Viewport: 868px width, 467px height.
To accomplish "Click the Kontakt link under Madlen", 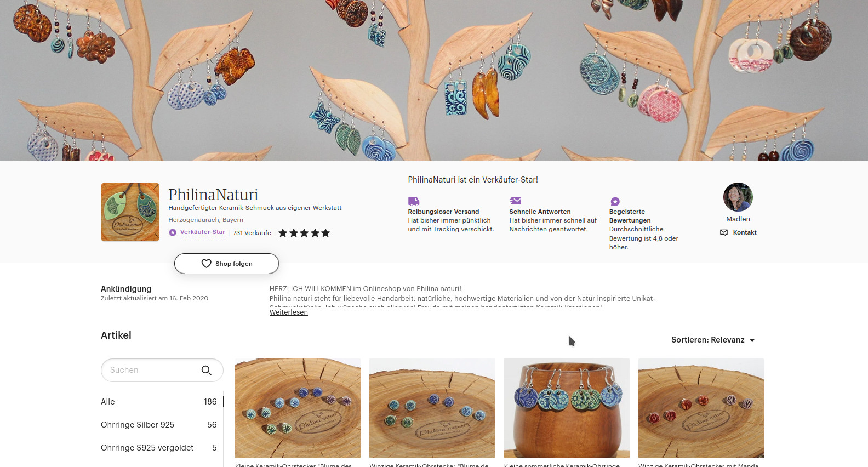I will 745,232.
